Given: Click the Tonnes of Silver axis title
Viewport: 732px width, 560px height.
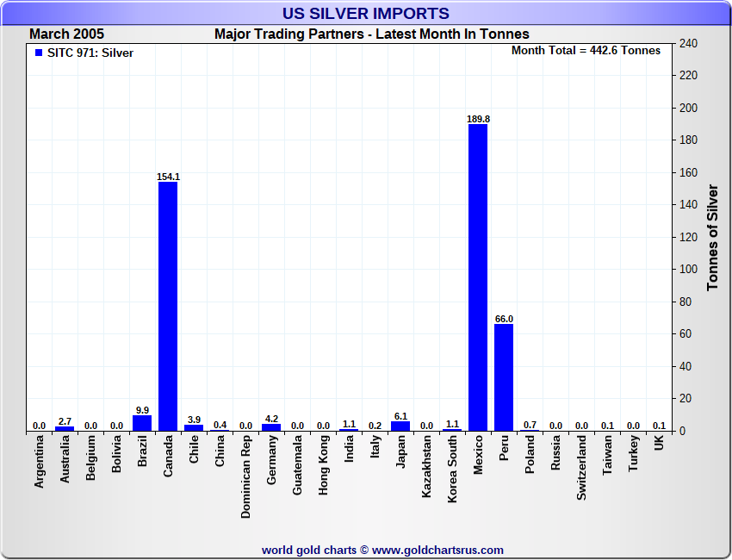Looking at the screenshot, I should tap(712, 237).
